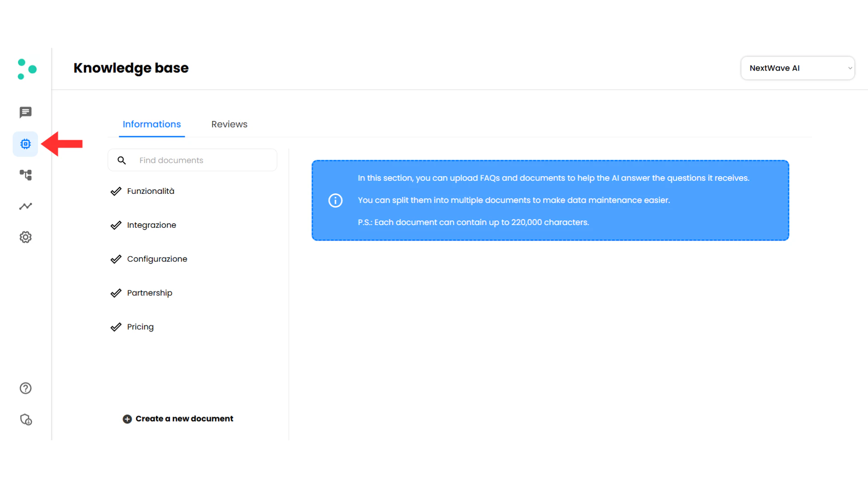Click the info circle in the blue banner

(x=335, y=200)
